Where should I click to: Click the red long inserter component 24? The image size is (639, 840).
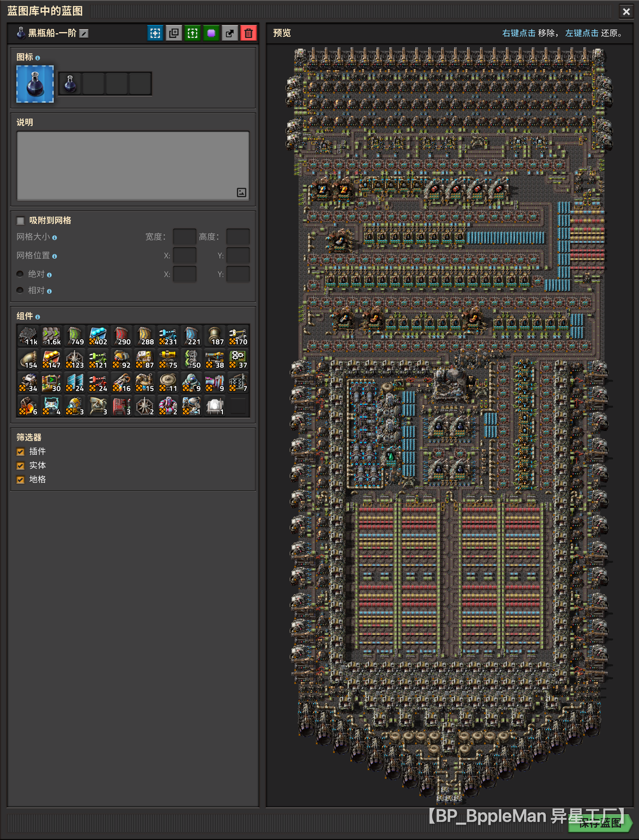coord(98,382)
